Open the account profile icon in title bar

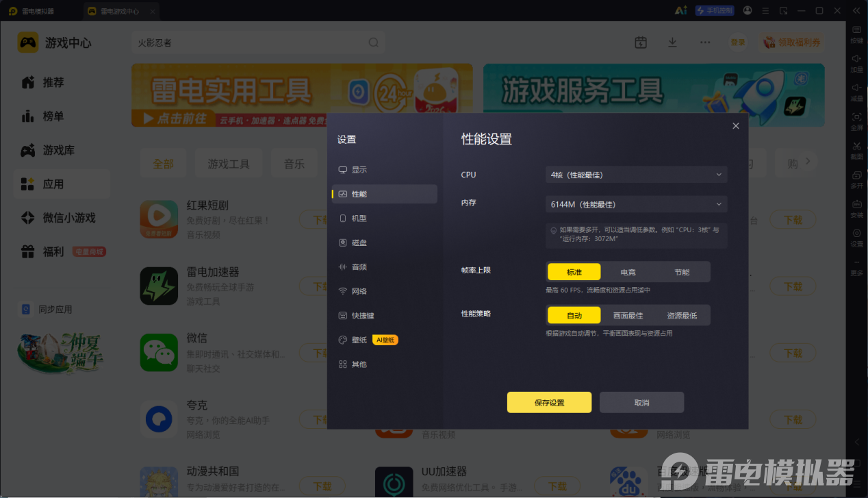748,10
